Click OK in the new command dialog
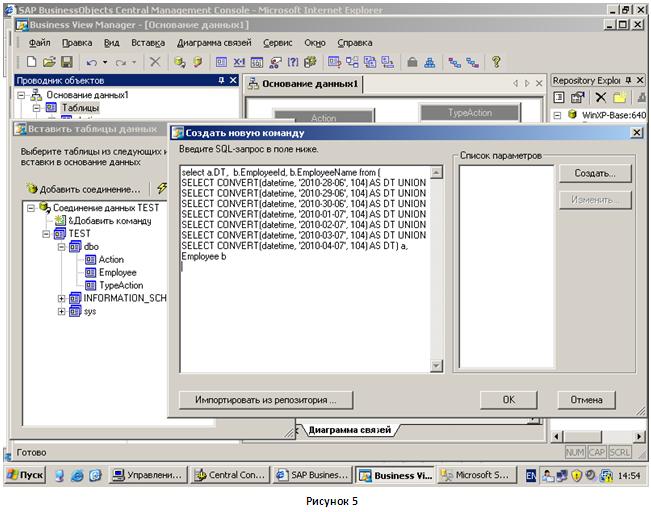The height and width of the screenshot is (512, 651). 509,400
